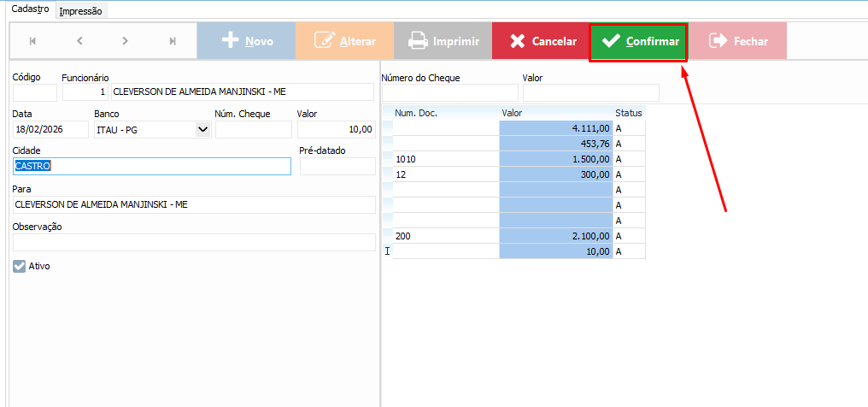
Task: Click the previous record arrow
Action: click(x=79, y=41)
